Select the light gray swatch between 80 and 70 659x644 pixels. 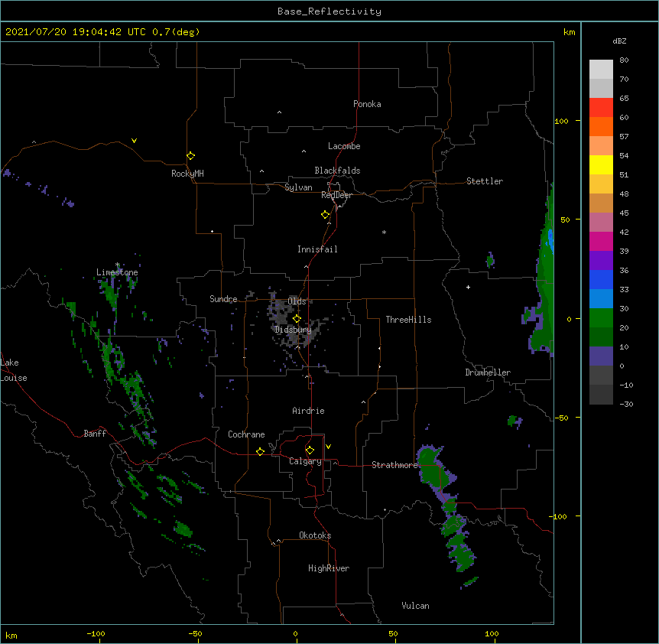[x=601, y=70]
